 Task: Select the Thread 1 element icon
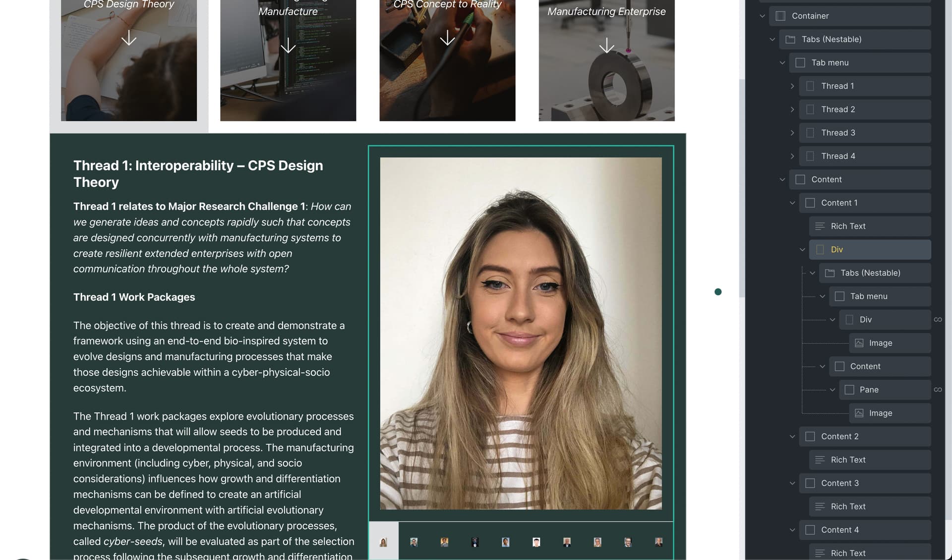(810, 86)
